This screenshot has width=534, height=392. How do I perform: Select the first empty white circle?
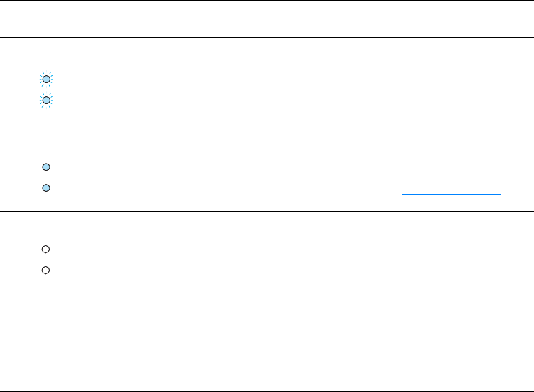[x=45, y=249]
